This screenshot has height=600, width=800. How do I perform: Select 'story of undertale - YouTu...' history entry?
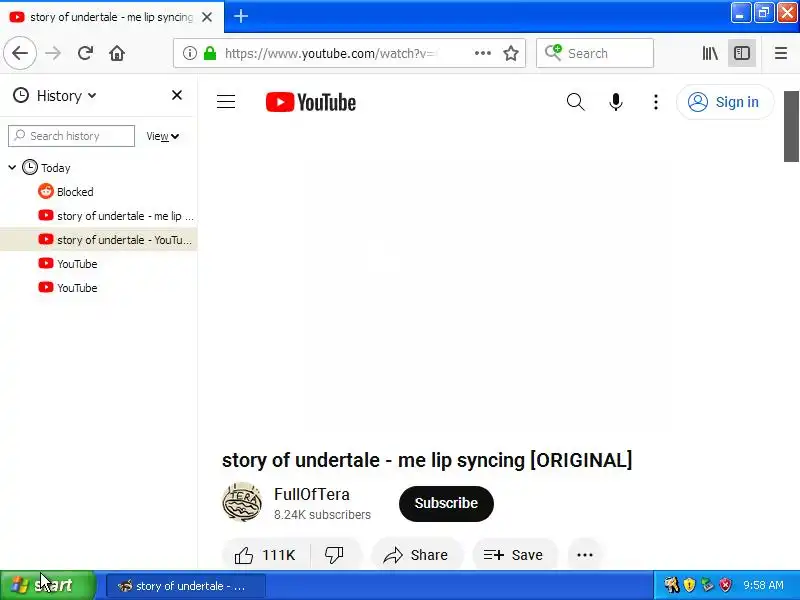point(98,240)
